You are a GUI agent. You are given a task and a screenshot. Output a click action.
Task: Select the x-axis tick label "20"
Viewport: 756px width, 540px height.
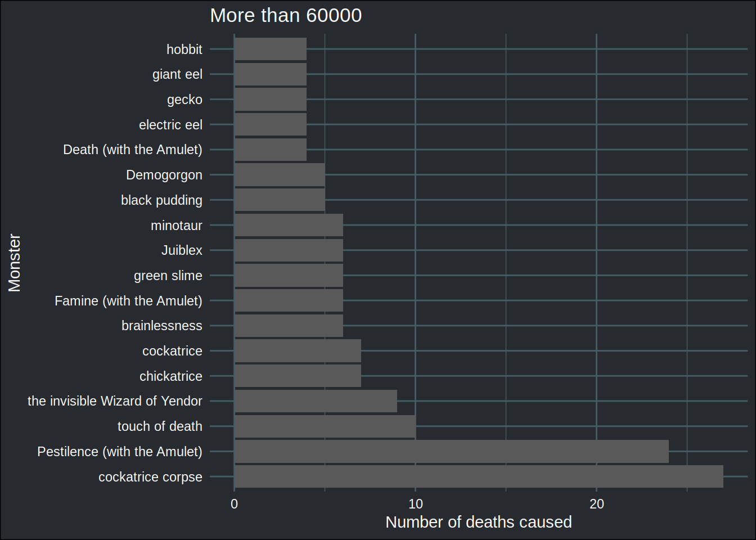click(x=597, y=504)
